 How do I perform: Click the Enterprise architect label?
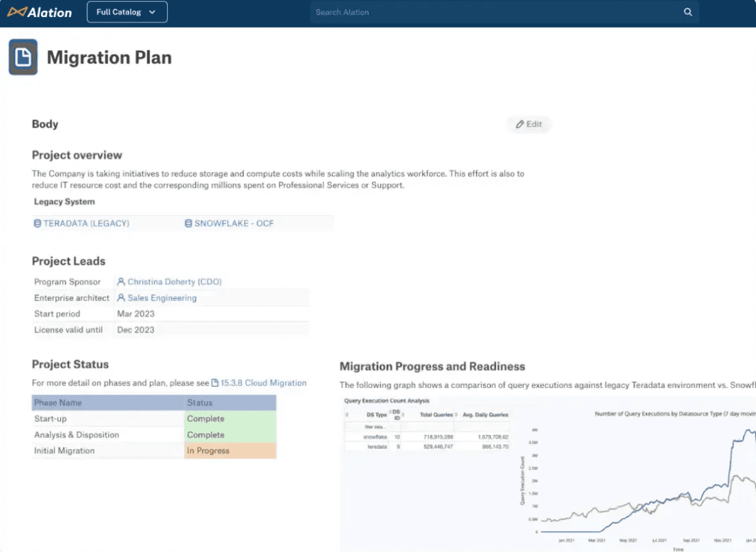[72, 298]
